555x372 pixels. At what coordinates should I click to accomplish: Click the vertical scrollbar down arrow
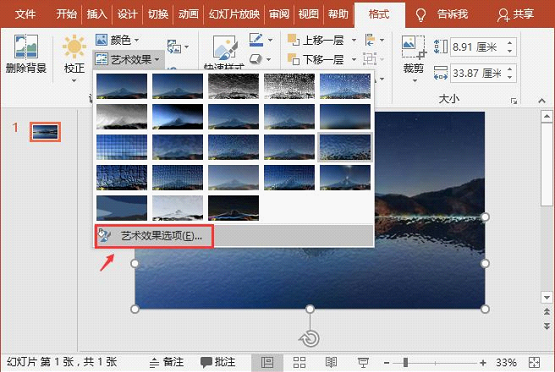tap(547, 297)
